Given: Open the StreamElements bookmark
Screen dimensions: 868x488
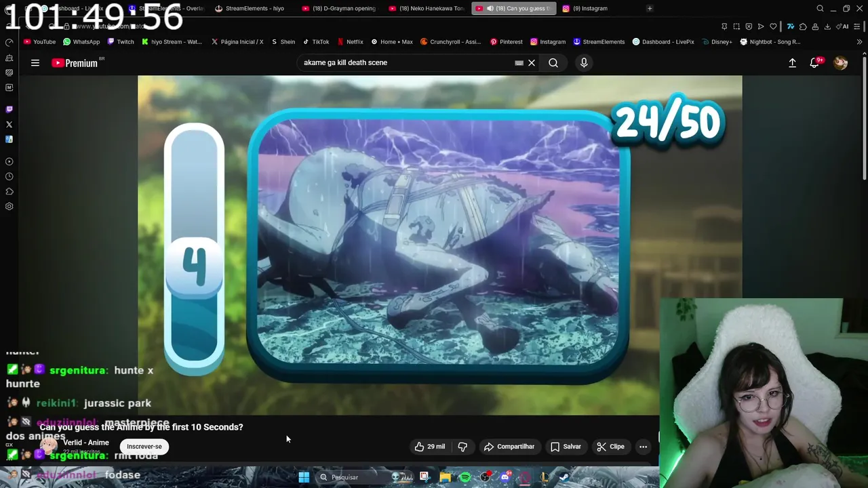Looking at the screenshot, I should pyautogui.click(x=599, y=41).
